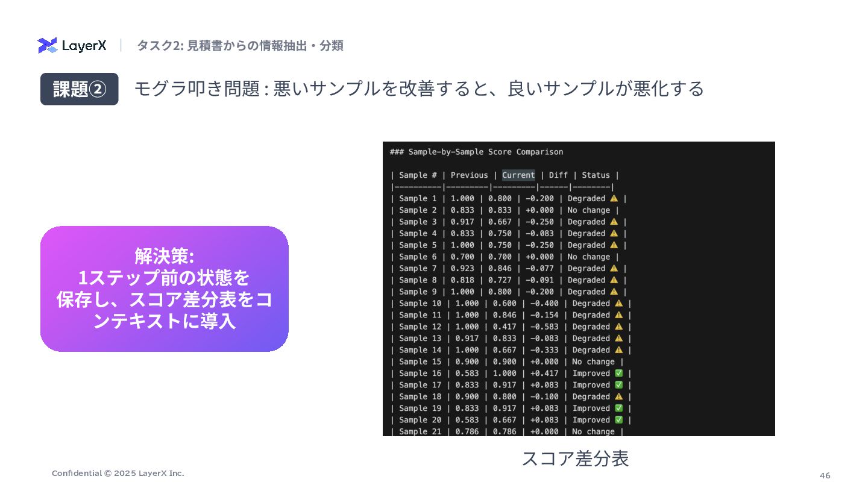
Task: Click the warning icon in Sample 4 row
Action: coord(614,233)
